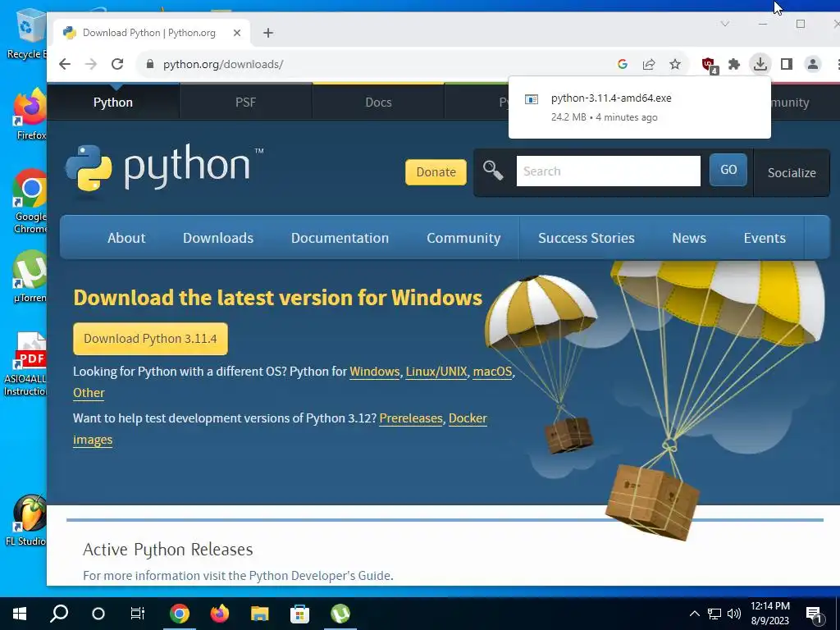Click the Search input field
840x630 pixels.
(x=608, y=171)
